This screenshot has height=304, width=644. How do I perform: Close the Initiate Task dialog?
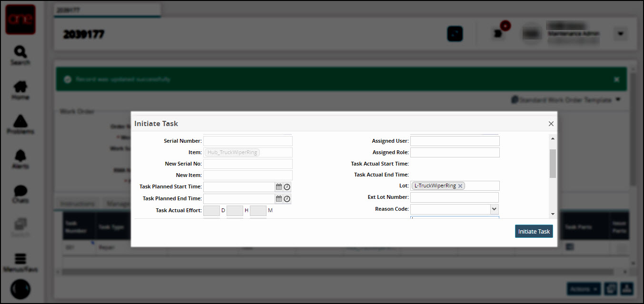[x=551, y=124]
